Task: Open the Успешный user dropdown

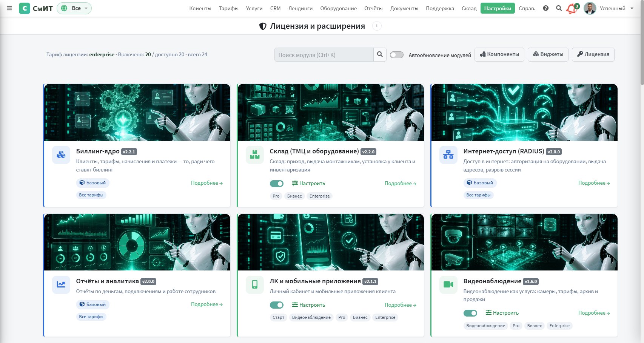Action: tap(616, 8)
